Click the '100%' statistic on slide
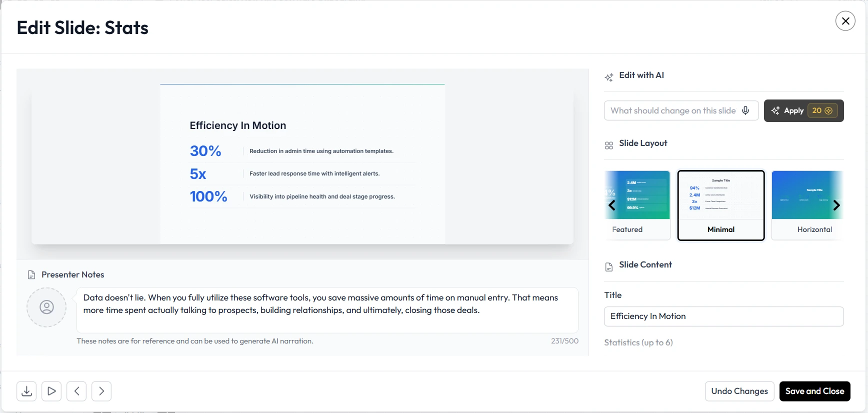The image size is (868, 413). point(208,196)
